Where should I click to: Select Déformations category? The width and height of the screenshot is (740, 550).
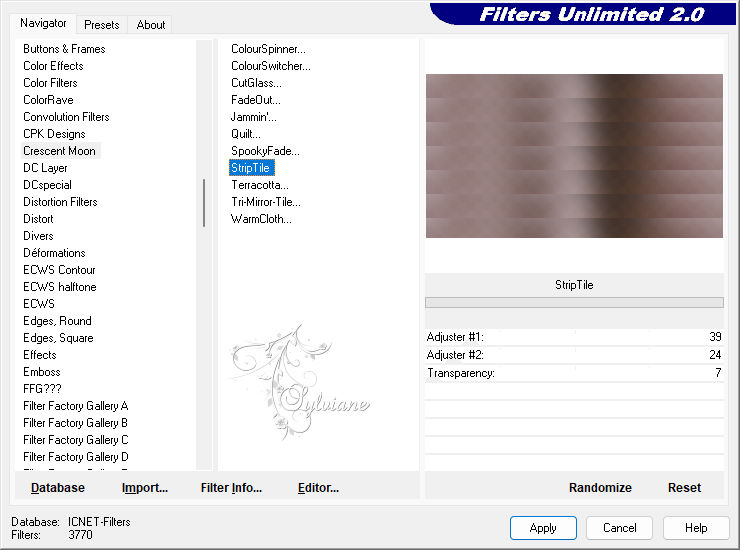(x=54, y=253)
